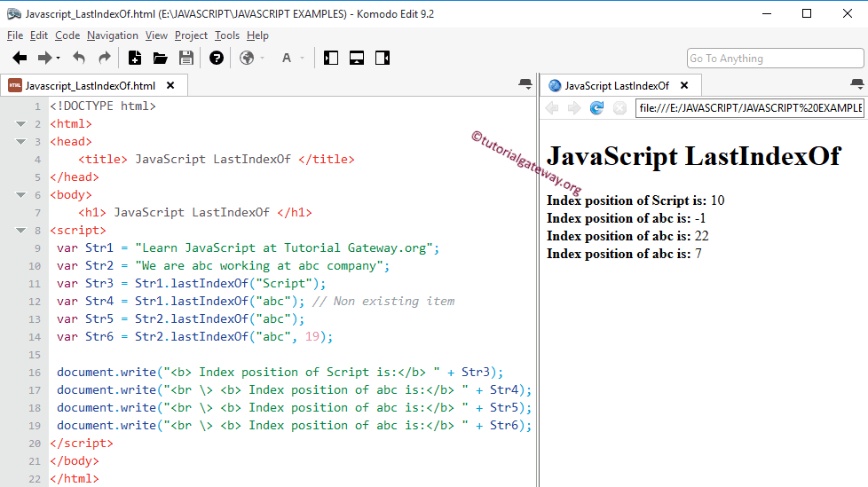Click the Redo arrow icon
The height and width of the screenshot is (487, 868).
pyautogui.click(x=105, y=59)
